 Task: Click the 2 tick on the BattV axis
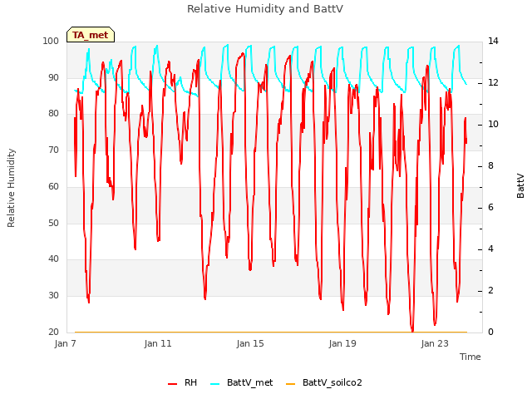click(490, 291)
